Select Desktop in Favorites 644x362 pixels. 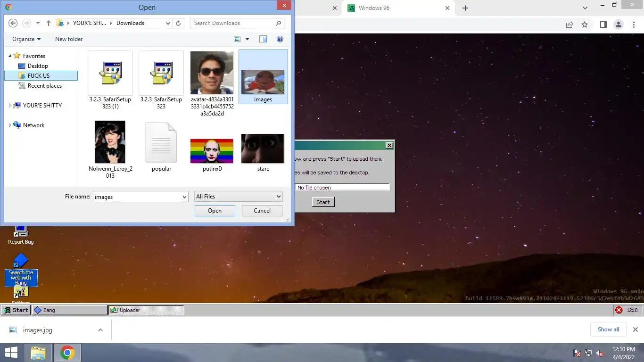[38, 66]
